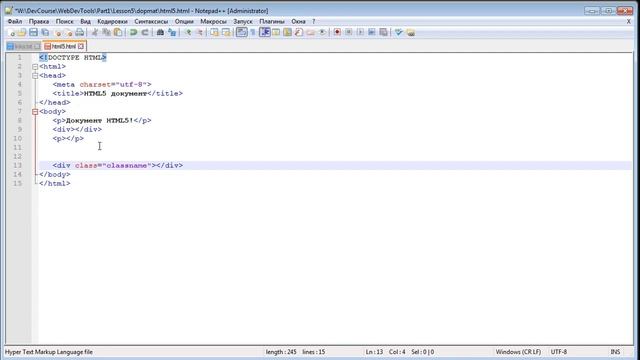
Task: Click the <!DOCTYPE HTML> line text
Action: (73, 58)
